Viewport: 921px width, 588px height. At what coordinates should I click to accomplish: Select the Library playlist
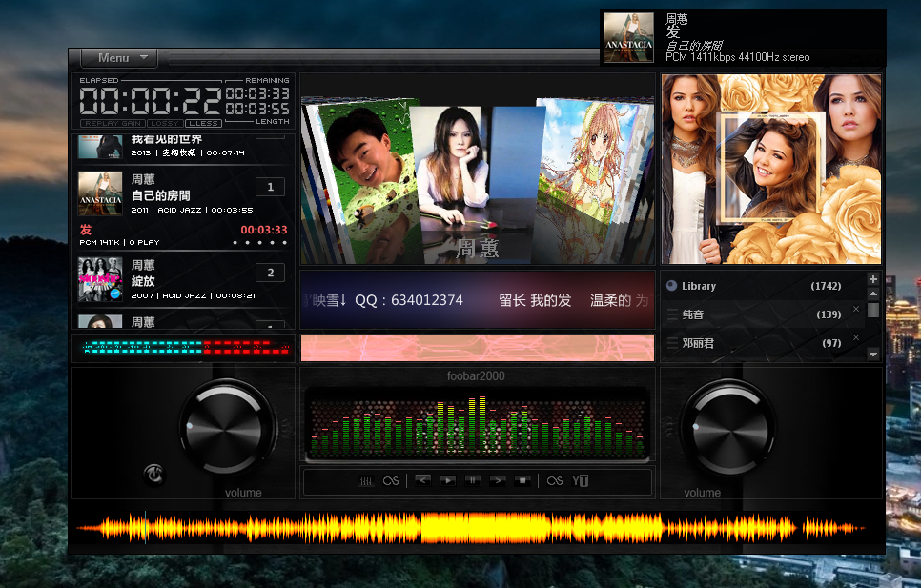[765, 286]
